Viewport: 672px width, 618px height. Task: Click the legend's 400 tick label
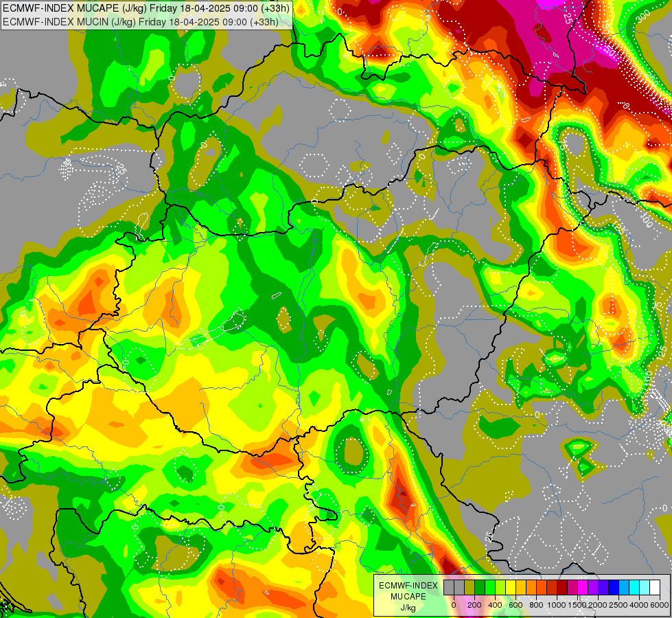click(x=495, y=605)
